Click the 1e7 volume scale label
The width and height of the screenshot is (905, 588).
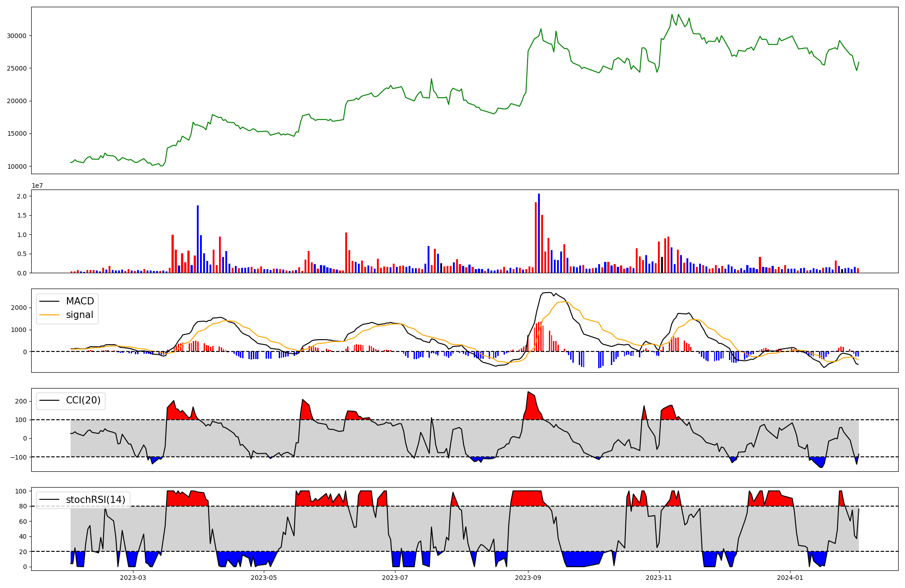coord(37,185)
